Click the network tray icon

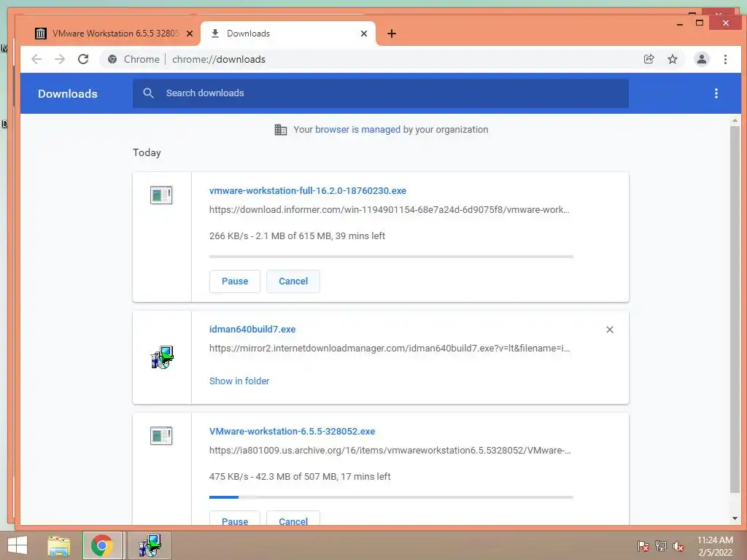(x=661, y=546)
